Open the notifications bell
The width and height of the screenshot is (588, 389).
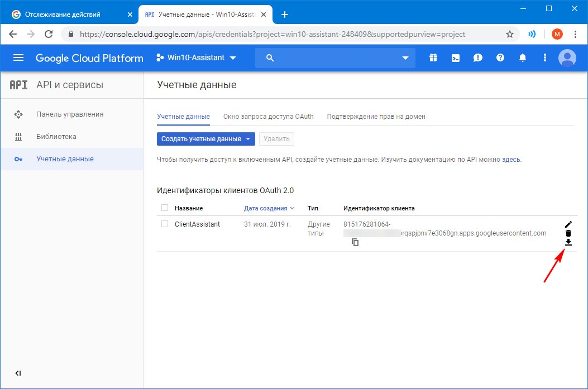click(523, 58)
